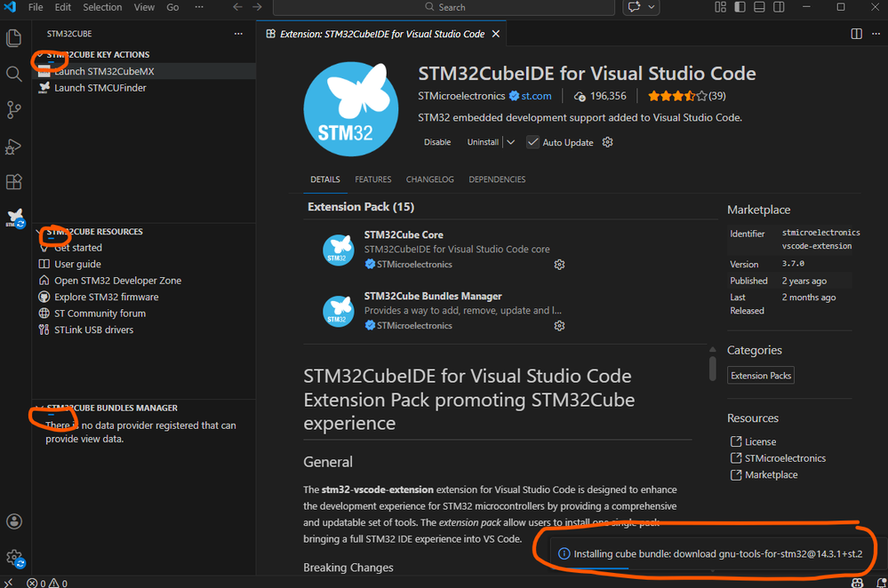Screen dimensions: 888x588
Task: Open the Run and Debug view
Action: (14, 147)
